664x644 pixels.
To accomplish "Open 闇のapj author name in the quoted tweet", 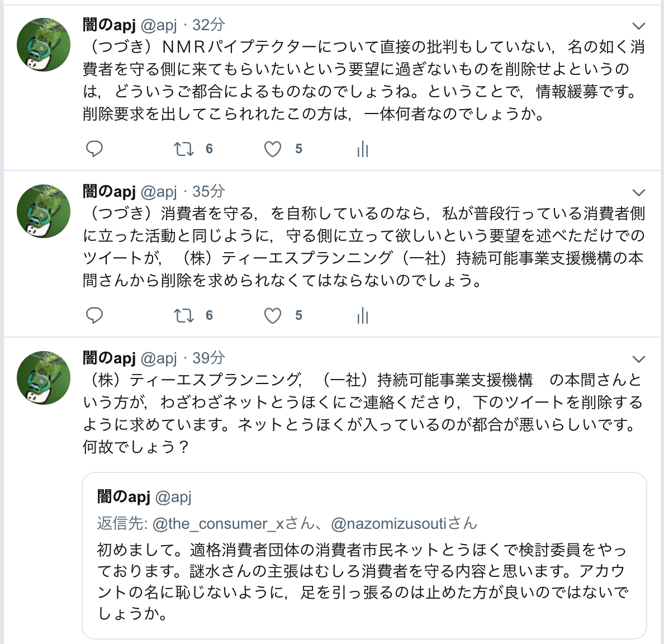I will coord(124,496).
